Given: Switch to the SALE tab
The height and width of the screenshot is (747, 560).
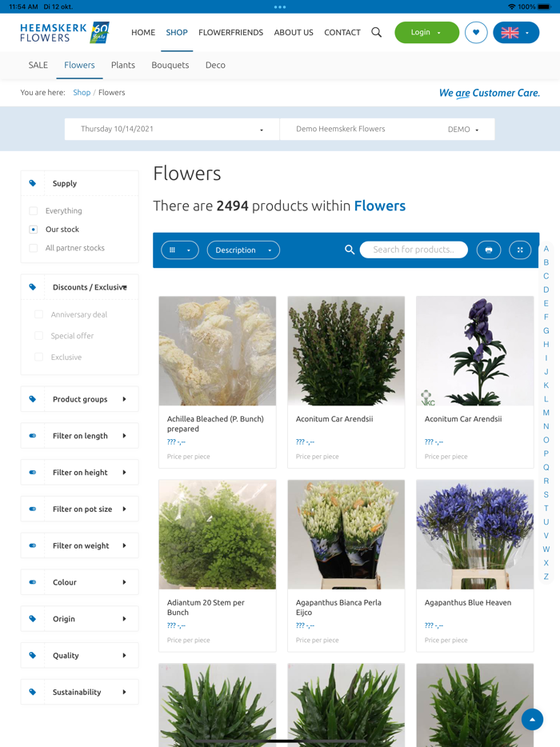Looking at the screenshot, I should pyautogui.click(x=38, y=65).
